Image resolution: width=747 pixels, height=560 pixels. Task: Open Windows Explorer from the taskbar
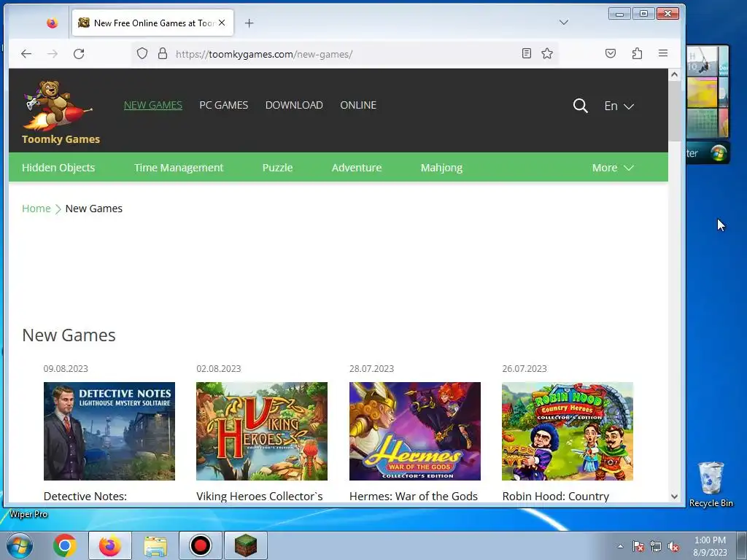click(x=155, y=545)
